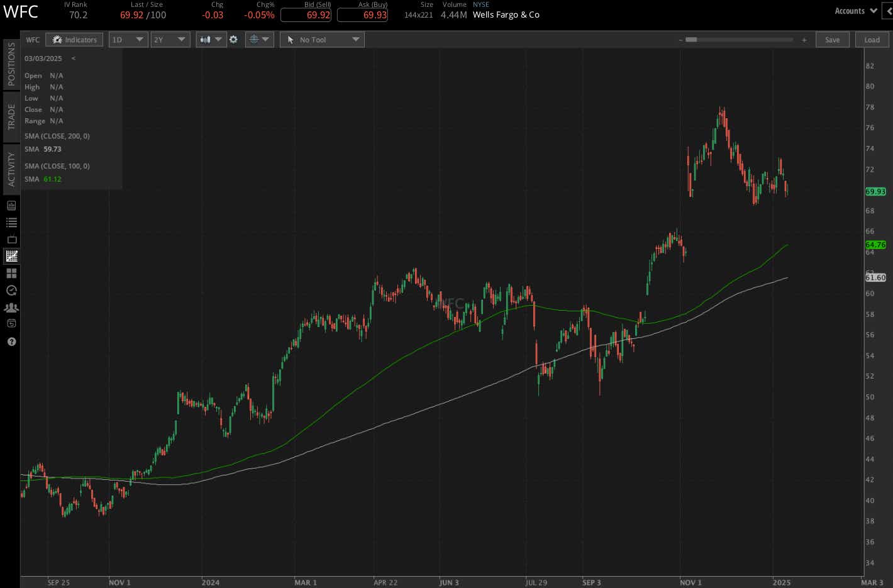Open the watchlist quotes panel icon
Screen dimensions: 893x588
(x=10, y=222)
